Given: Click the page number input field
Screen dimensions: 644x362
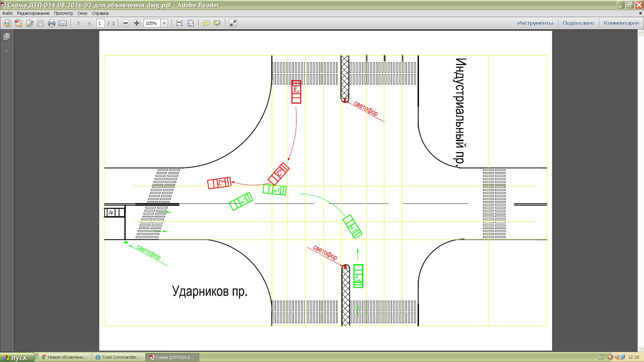Looking at the screenshot, I should 100,23.
